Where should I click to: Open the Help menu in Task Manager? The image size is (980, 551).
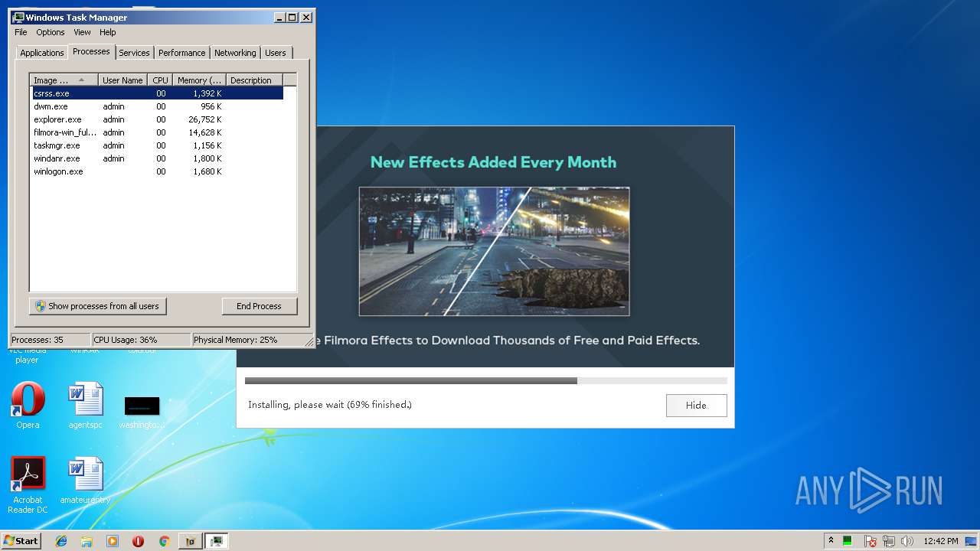pyautogui.click(x=108, y=32)
